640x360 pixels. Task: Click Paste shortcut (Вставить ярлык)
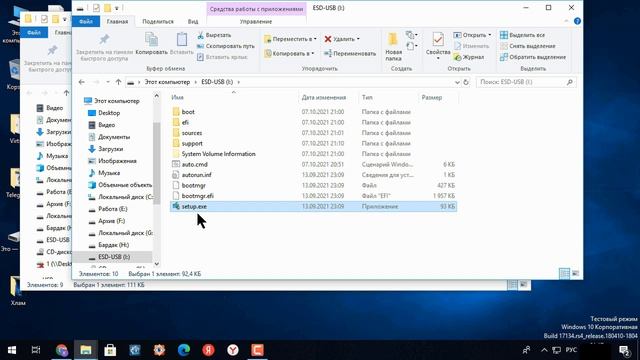click(222, 57)
